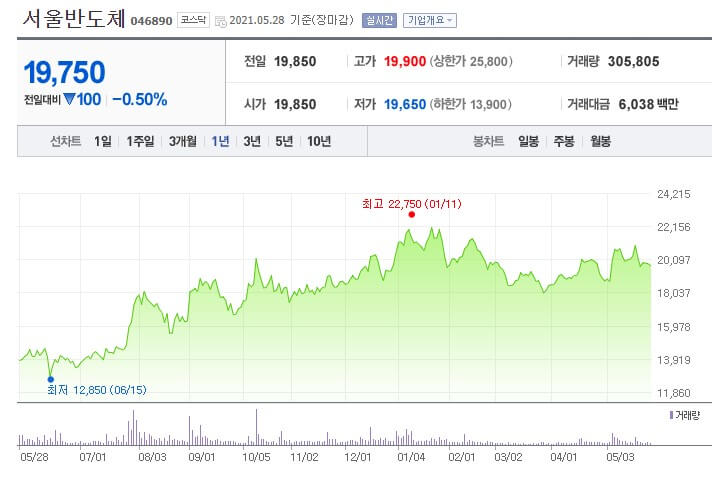Screen dimensions: 712x479
Task: Click the red 최고 marker dot on chart
Action: [x=411, y=215]
